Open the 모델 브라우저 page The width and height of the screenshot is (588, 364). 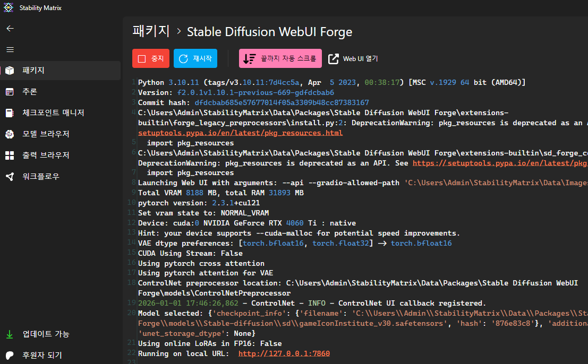pos(61,134)
